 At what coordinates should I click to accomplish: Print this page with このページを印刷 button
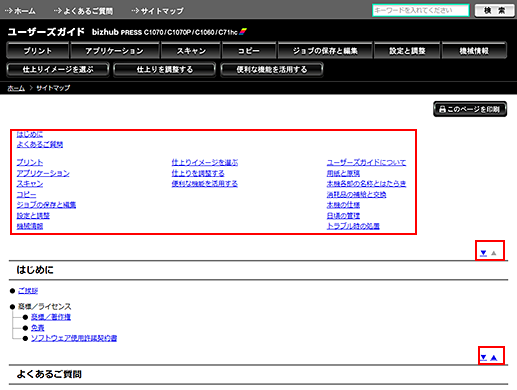(470, 109)
